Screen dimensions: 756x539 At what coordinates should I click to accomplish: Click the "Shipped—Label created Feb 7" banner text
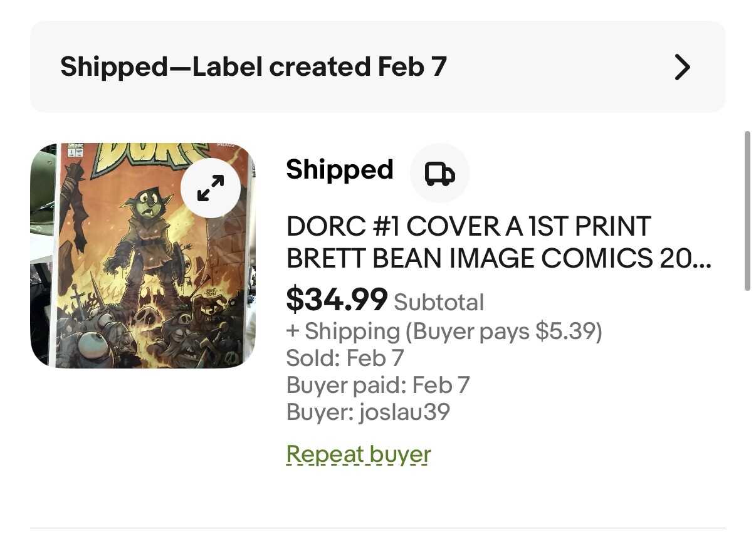coord(253,66)
